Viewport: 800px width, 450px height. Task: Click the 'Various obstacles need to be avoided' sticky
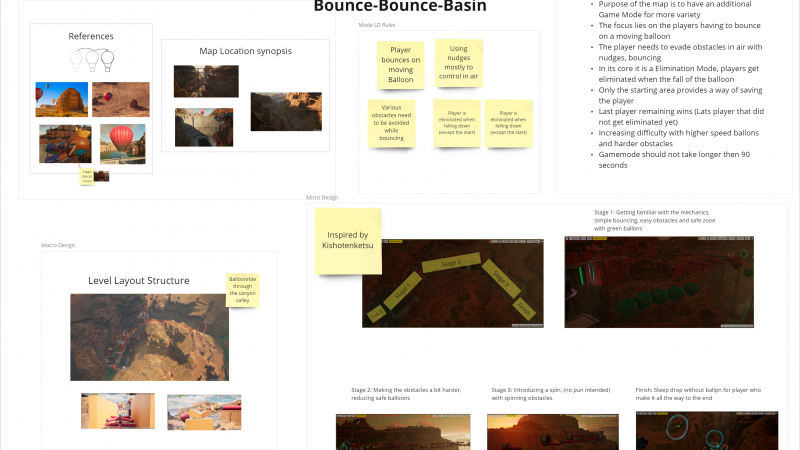391,123
